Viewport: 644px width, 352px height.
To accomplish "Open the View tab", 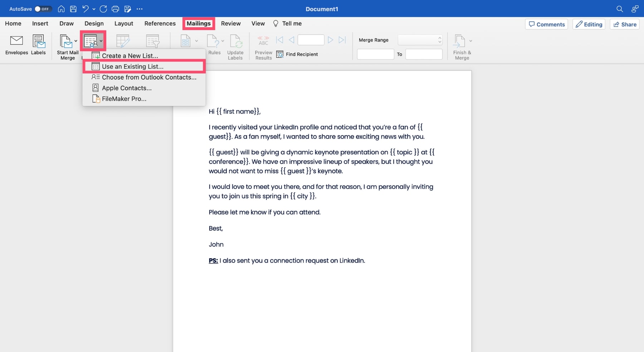I will [x=258, y=23].
